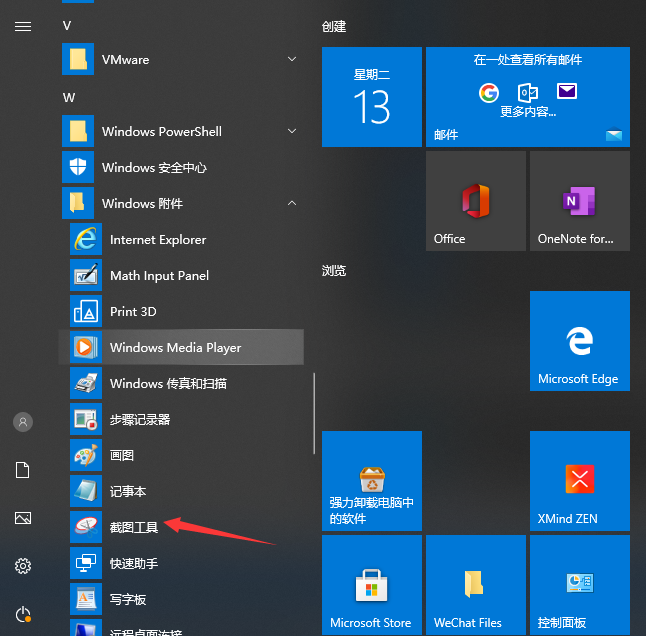
Task: Expand the VMware folder
Action: pyautogui.click(x=180, y=60)
